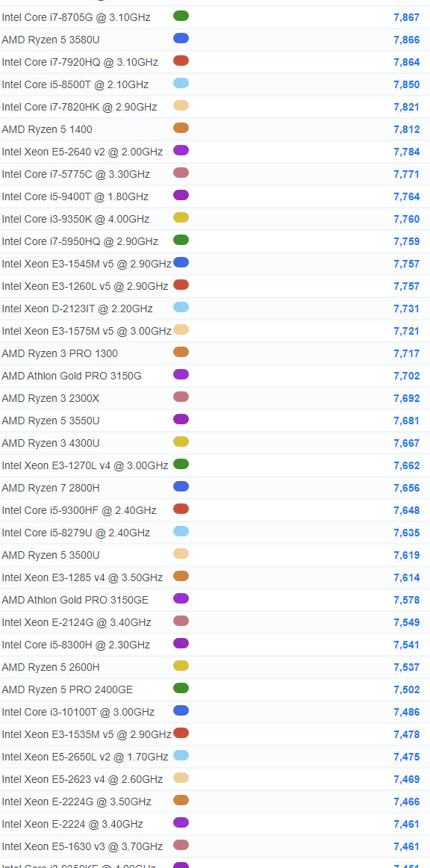
Task: Open Intel Xeon E5-2640 v2 link
Action: coord(82,152)
